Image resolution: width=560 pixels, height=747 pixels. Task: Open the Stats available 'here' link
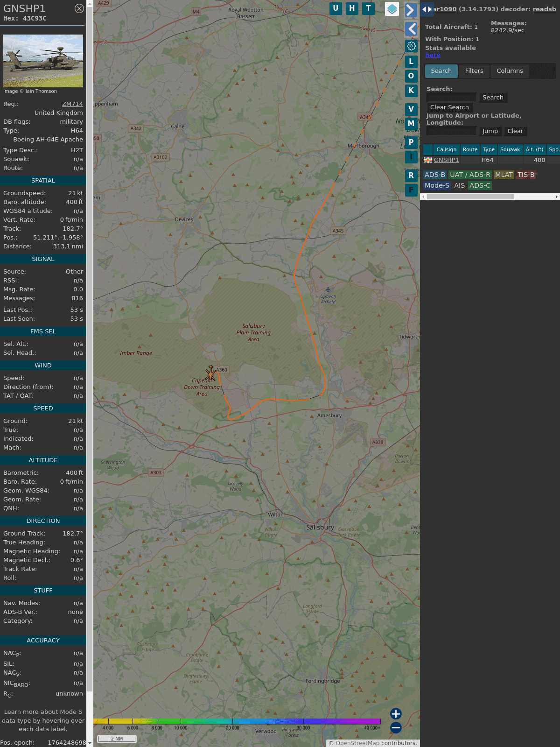pyautogui.click(x=433, y=55)
